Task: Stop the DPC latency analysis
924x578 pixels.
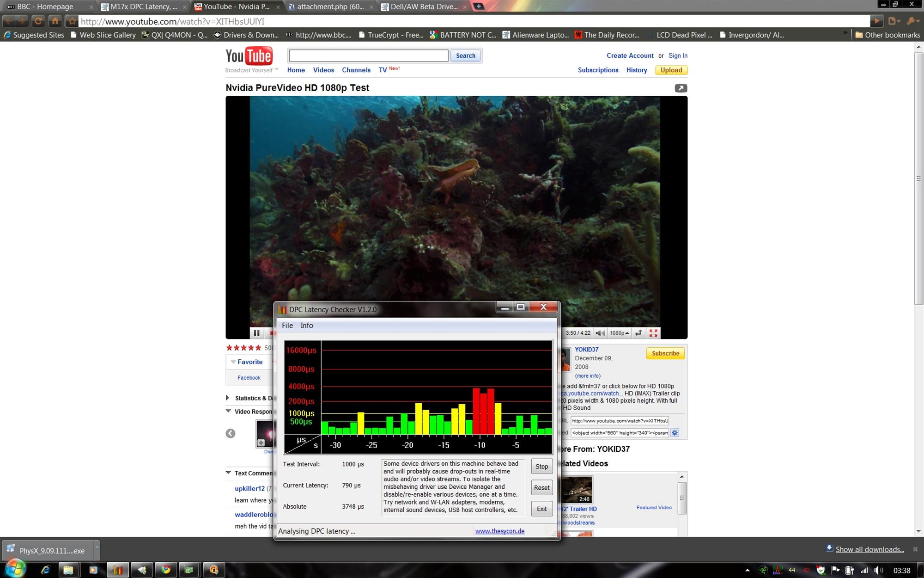Action: click(541, 467)
